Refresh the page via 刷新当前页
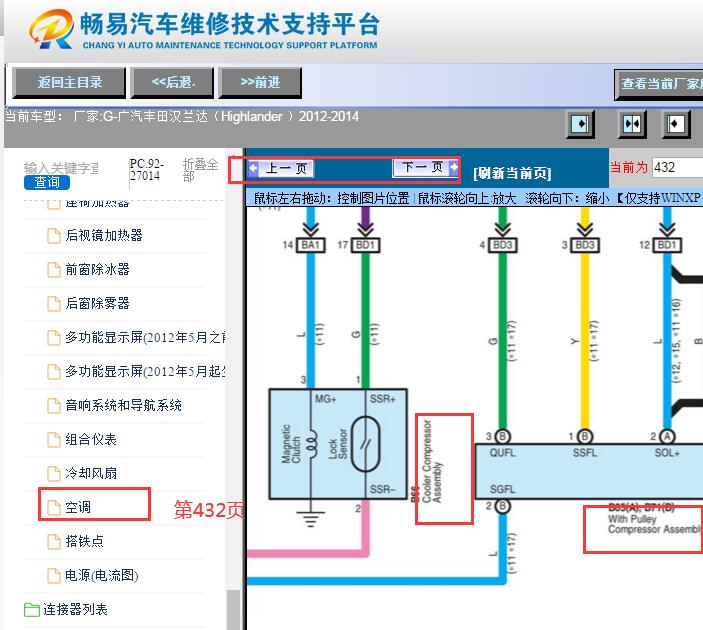Viewport: 703px width, 630px height. (x=512, y=173)
